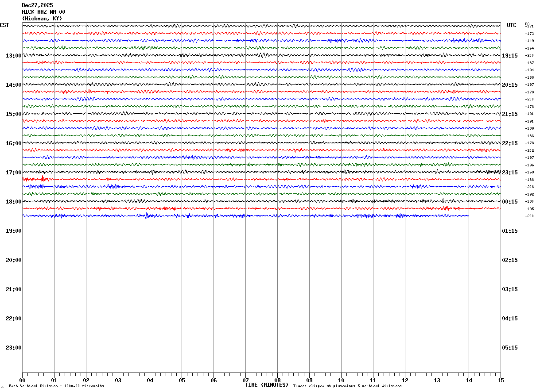Click the 16:00 CST time label
Screen dimensions: 536x392
point(14,143)
